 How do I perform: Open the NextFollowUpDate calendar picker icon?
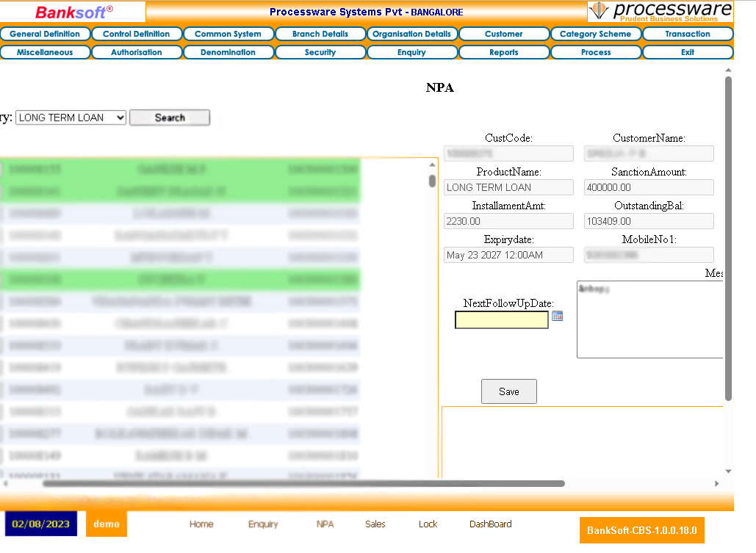pyautogui.click(x=558, y=317)
